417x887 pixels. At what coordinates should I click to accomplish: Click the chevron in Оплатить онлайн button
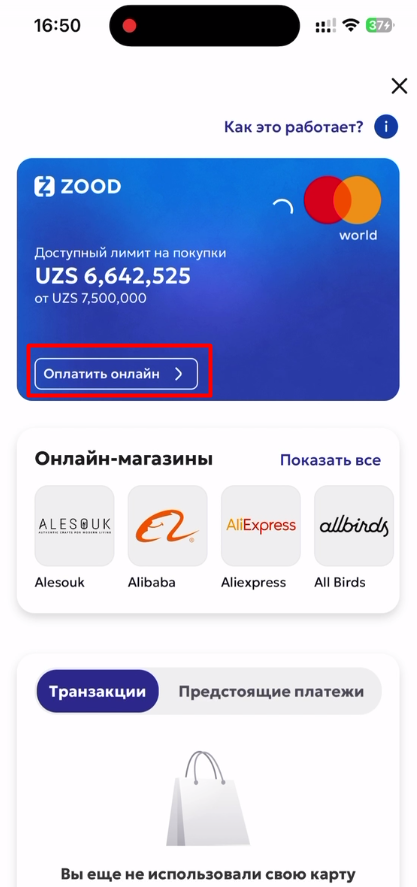179,374
